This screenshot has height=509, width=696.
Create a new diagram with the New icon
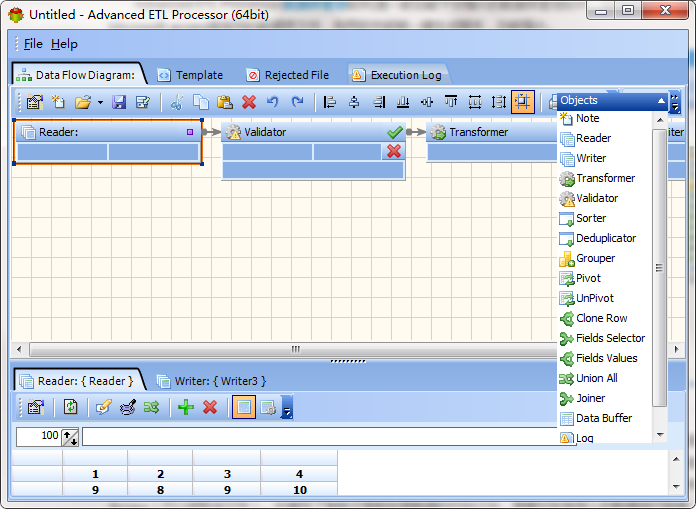tap(58, 102)
